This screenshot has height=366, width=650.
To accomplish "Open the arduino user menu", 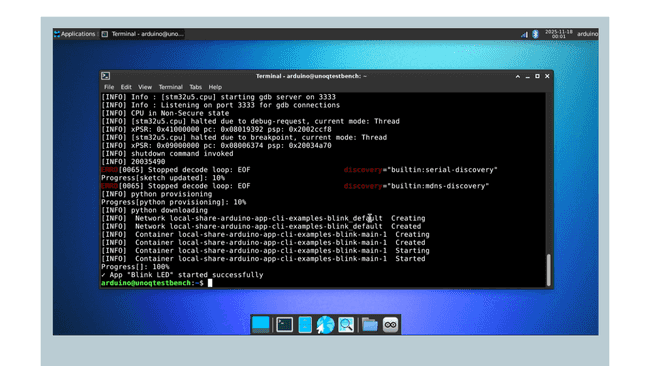I will tap(587, 34).
